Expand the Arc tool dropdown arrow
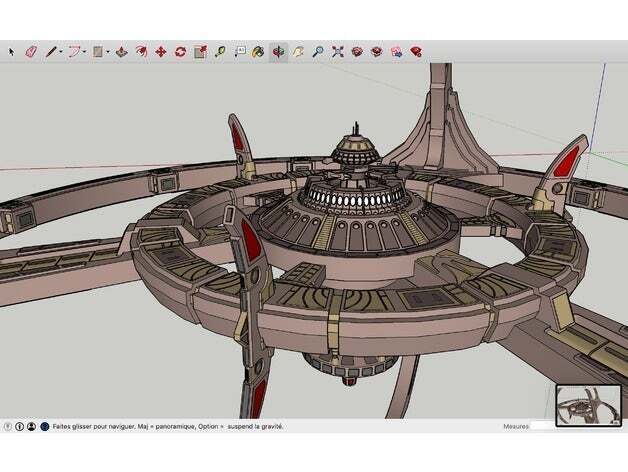The height and width of the screenshot is (472, 628). 85,52
